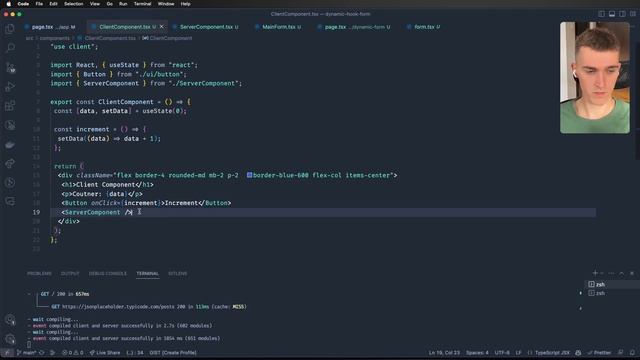Select the TERMINAL panel tab

147,273
